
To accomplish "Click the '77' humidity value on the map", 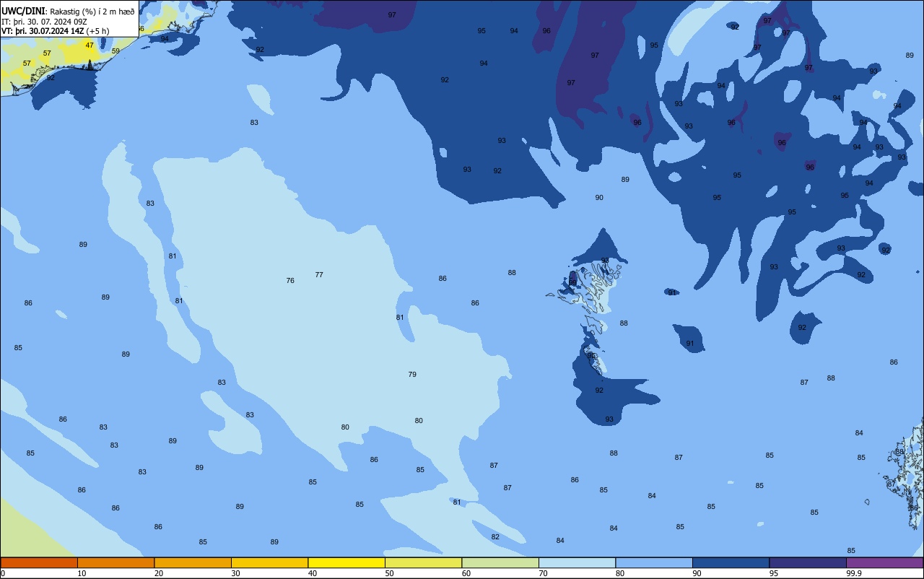I will coord(319,275).
